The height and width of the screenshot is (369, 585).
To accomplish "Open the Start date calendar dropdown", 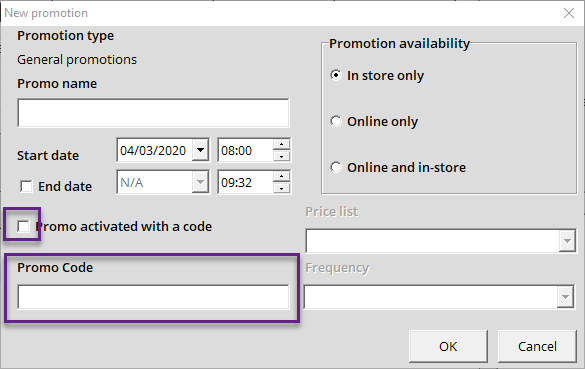I will pos(200,150).
